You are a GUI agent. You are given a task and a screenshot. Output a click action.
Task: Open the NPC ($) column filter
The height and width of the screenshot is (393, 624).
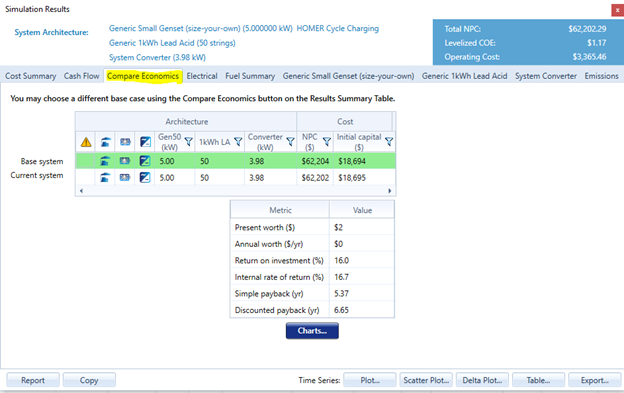point(327,142)
